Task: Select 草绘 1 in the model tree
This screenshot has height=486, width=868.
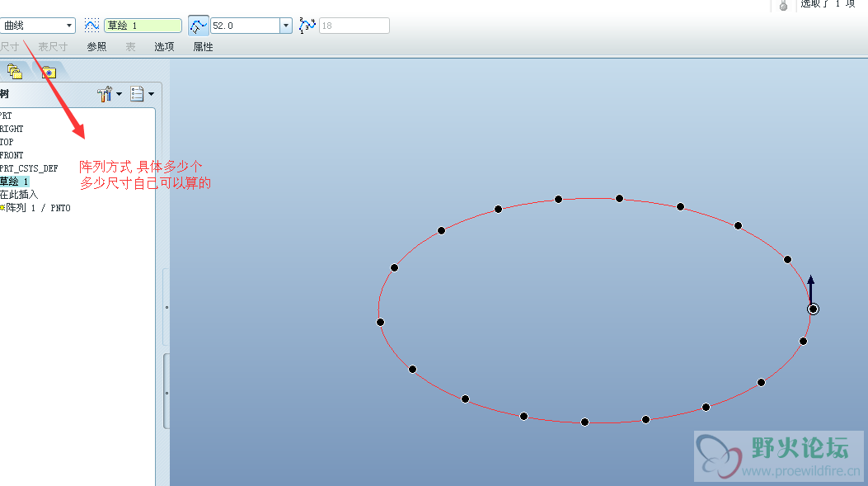Action: (x=14, y=182)
